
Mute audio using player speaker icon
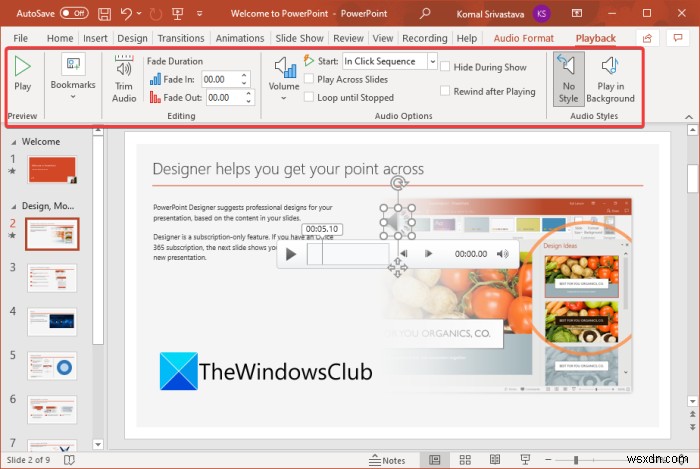pos(503,254)
